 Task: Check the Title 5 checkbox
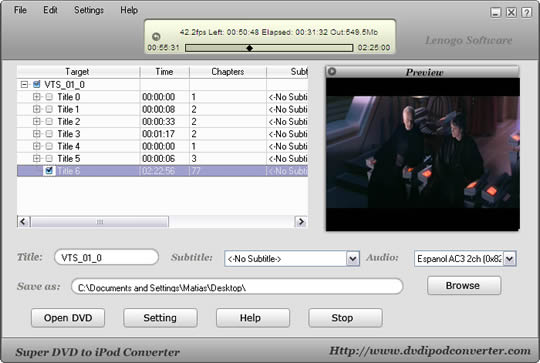coord(49,158)
